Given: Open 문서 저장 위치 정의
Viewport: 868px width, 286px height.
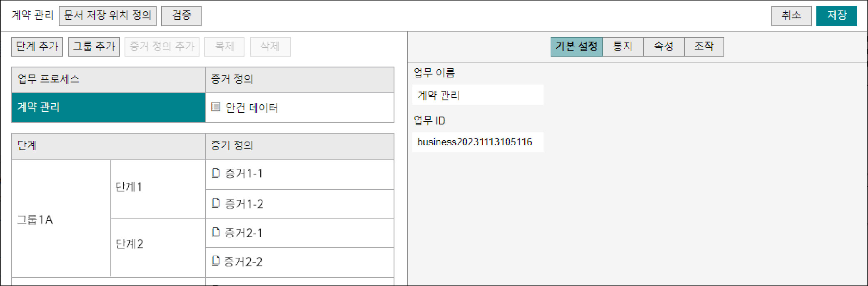Looking at the screenshot, I should [107, 16].
